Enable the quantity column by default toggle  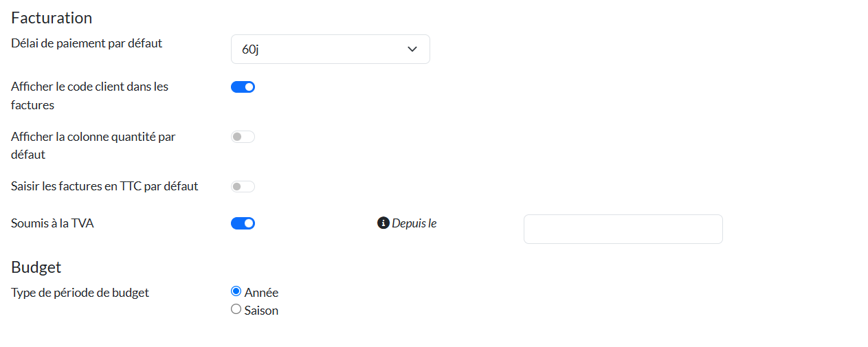(x=243, y=137)
